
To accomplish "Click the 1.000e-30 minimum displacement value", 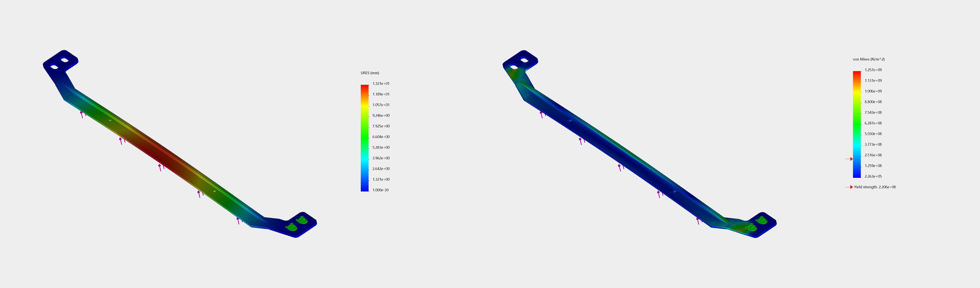I will (380, 190).
